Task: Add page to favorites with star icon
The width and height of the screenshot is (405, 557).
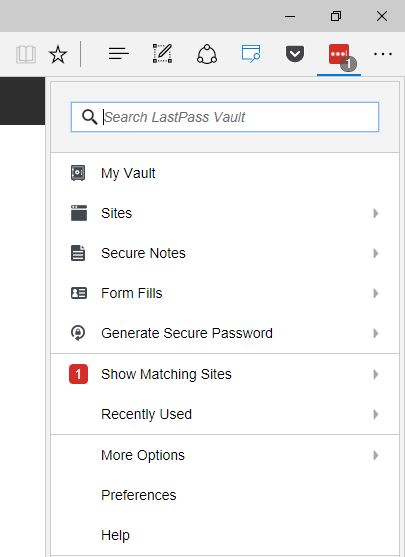Action: (58, 54)
